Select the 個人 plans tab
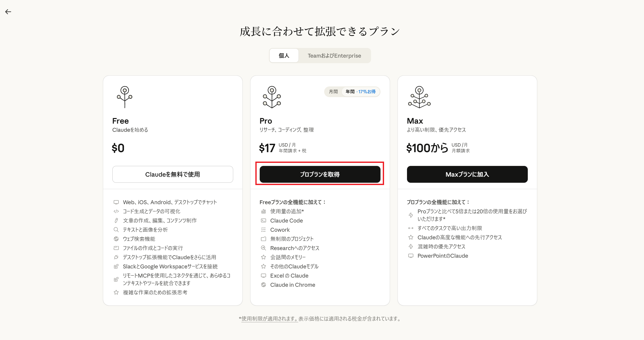 coord(284,56)
